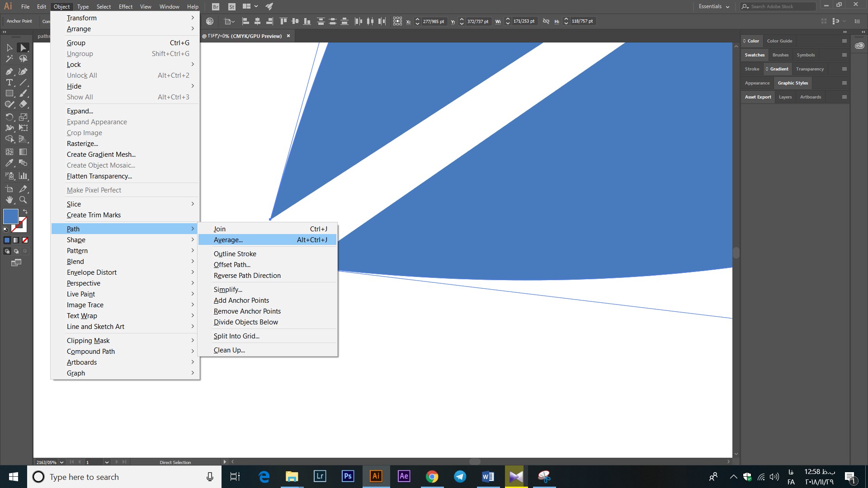Select the Eyedropper tool
Screen dimensions: 868x488
[x=9, y=163]
